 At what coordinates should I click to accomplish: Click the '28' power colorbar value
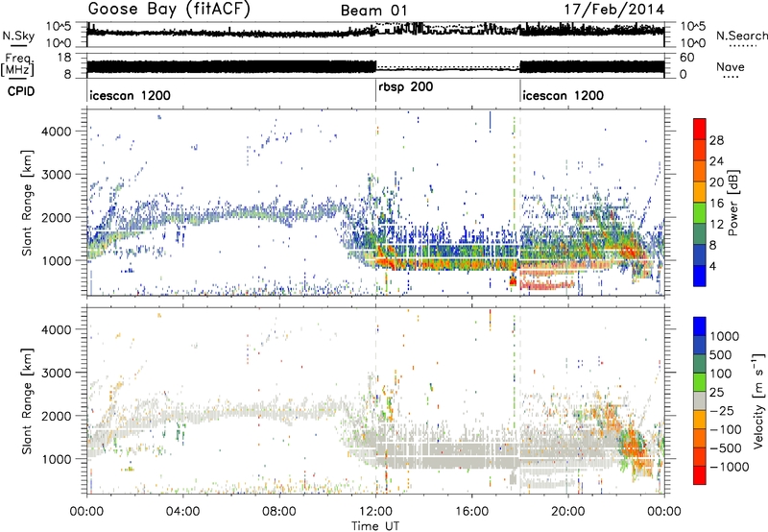click(x=716, y=140)
